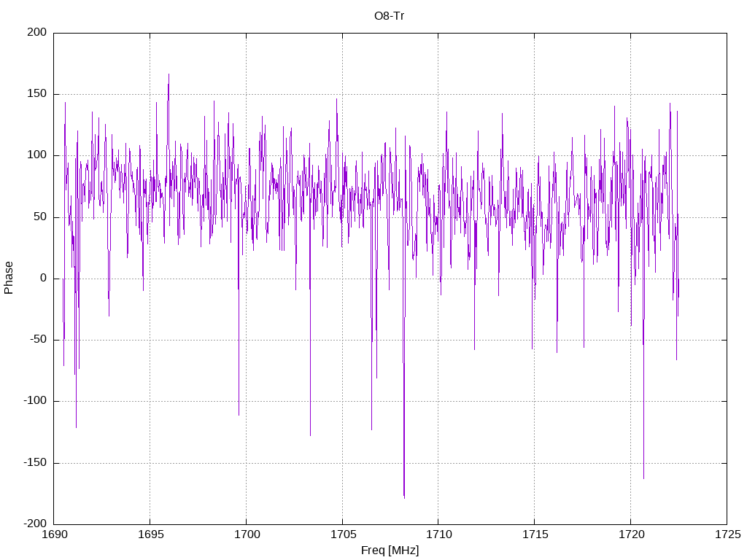Click the Freq [MHz] x-axis label
The width and height of the screenshot is (747, 560).
(390, 551)
